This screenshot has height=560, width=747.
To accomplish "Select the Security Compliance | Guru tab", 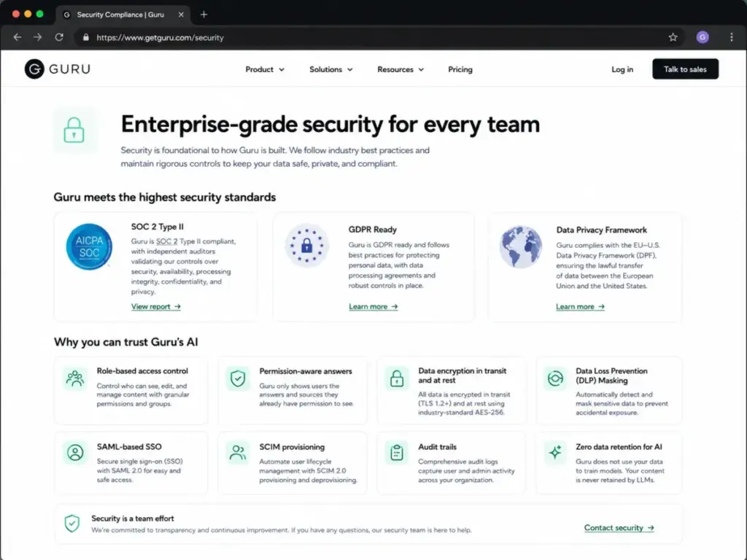I will [x=123, y=15].
